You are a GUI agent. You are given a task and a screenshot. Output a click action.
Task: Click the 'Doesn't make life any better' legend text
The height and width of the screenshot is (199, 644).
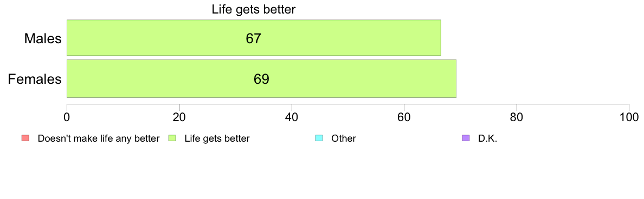point(98,138)
